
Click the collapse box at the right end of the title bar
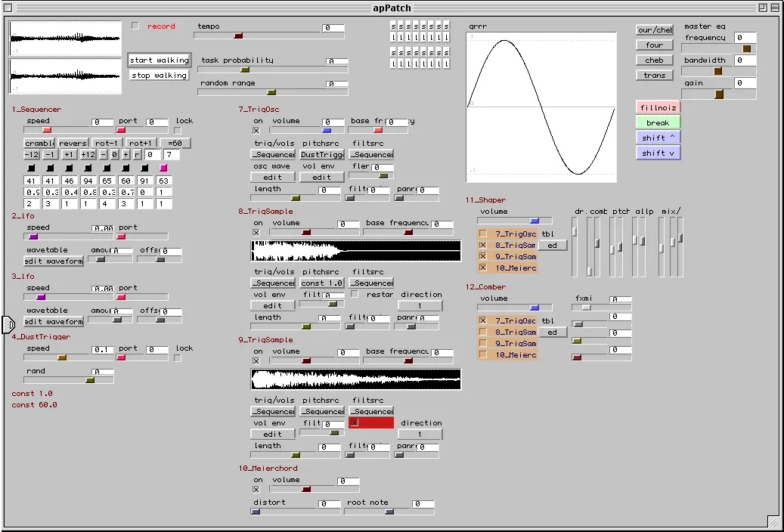pos(774,8)
